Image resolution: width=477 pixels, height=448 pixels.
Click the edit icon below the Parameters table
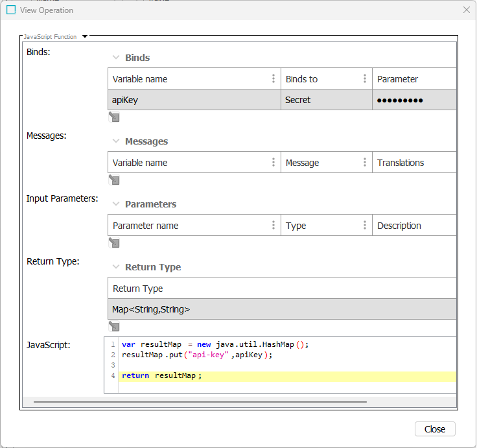[114, 243]
